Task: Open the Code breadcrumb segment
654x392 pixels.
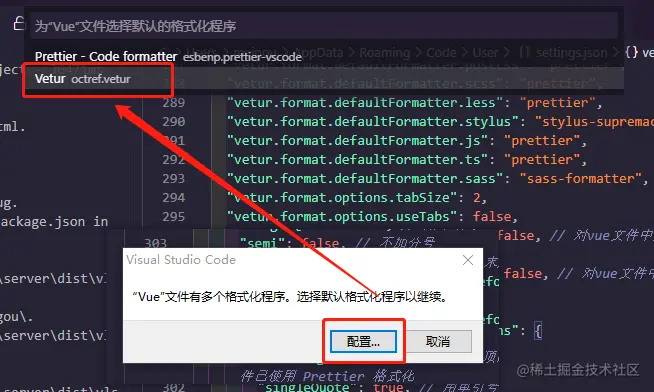Action: [441, 53]
